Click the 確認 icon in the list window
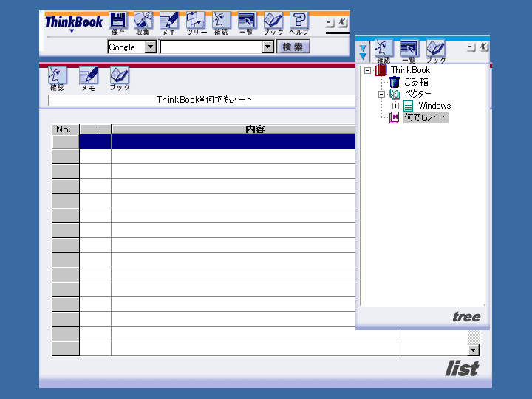Viewport: 532px width, 399px height. pos(57,79)
